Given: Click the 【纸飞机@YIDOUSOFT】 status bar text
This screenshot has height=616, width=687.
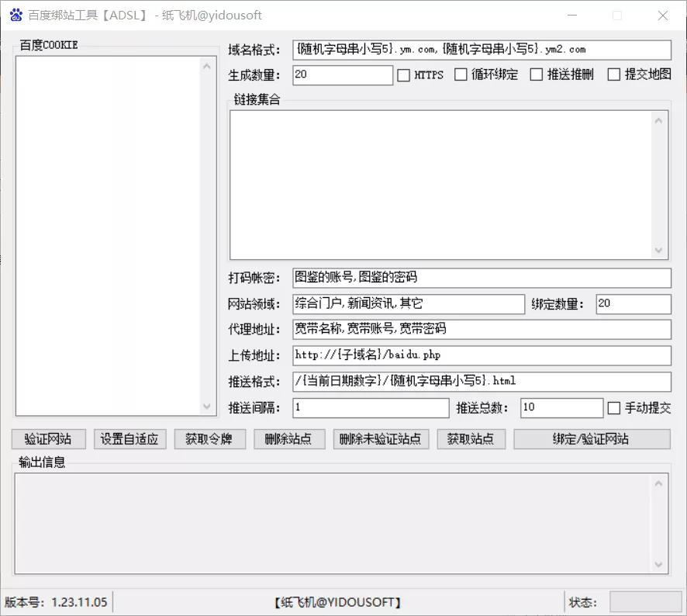Looking at the screenshot, I should (x=337, y=602).
